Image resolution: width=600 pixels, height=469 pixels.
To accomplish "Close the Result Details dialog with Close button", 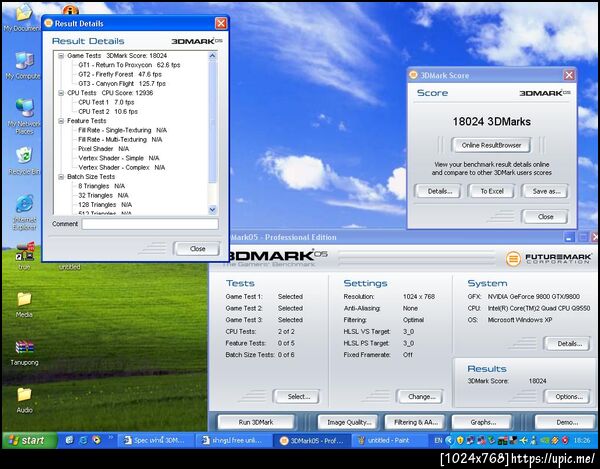I will [x=197, y=249].
